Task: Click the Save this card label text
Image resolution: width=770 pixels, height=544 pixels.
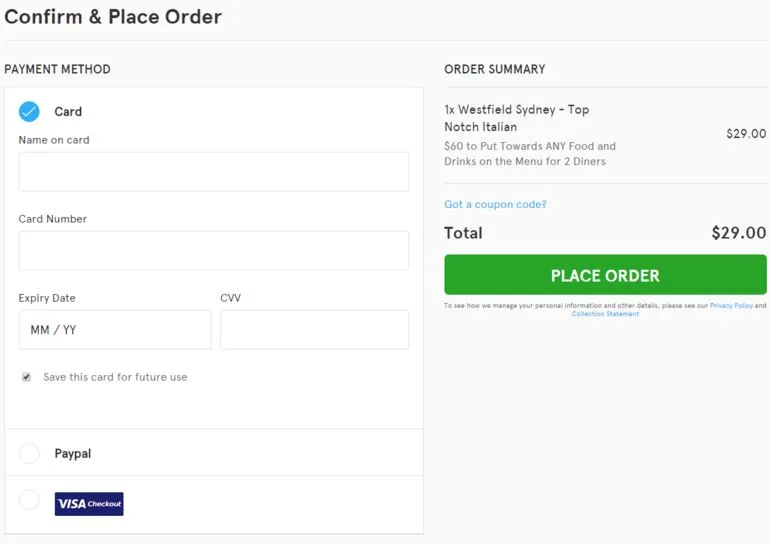Action: coord(115,377)
